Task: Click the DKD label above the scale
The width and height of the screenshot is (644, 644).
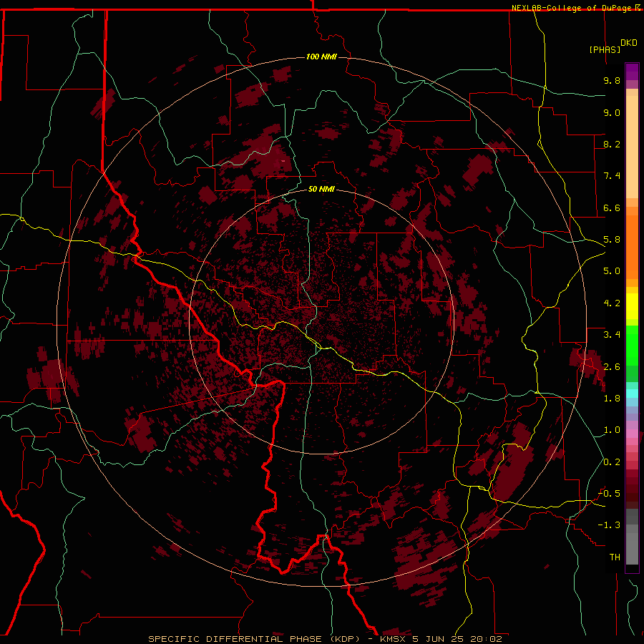Action: [629, 43]
